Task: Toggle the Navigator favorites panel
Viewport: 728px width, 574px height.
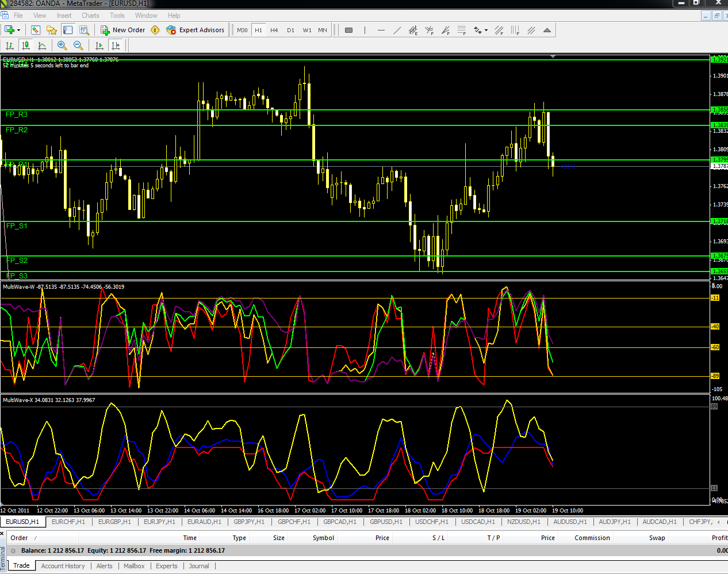Action: point(52,30)
